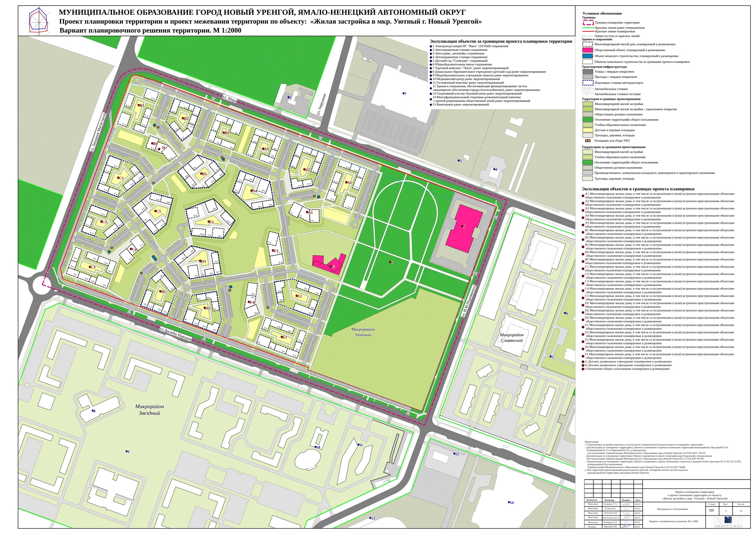Click the name Белякова Т.А. in the title block
756x534 pixels.
click(610, 504)
